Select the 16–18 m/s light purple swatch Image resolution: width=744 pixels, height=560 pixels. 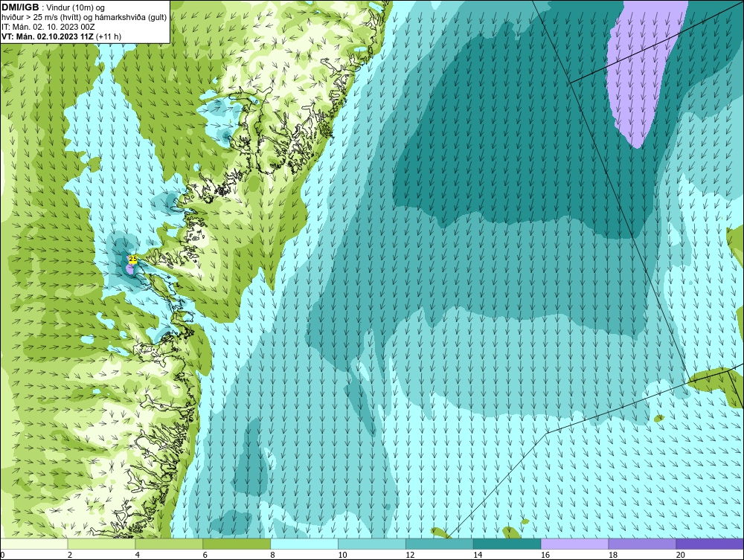574,544
